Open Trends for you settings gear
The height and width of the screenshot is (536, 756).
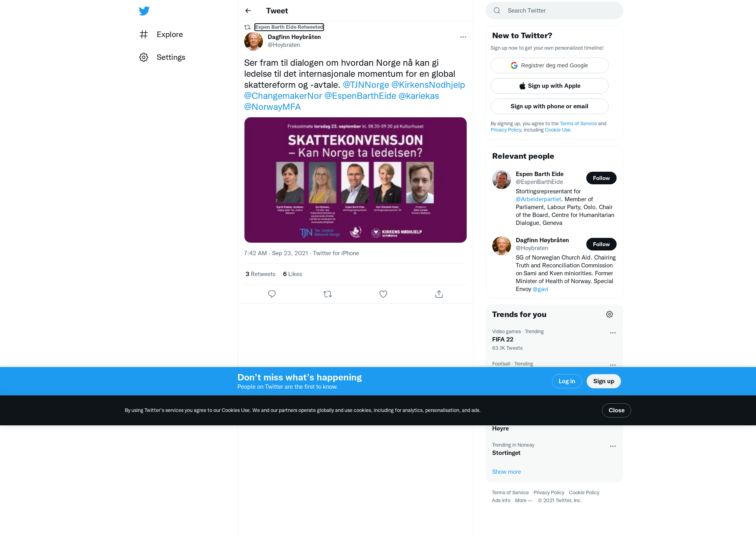click(x=610, y=314)
